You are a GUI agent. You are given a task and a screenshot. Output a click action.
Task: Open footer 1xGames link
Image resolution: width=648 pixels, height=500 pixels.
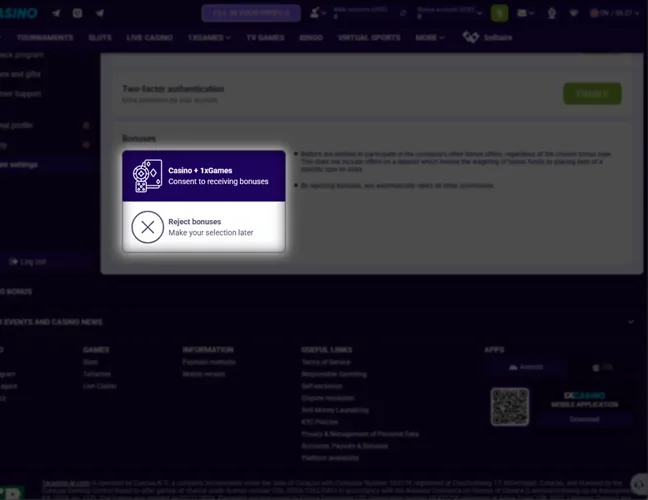97,374
